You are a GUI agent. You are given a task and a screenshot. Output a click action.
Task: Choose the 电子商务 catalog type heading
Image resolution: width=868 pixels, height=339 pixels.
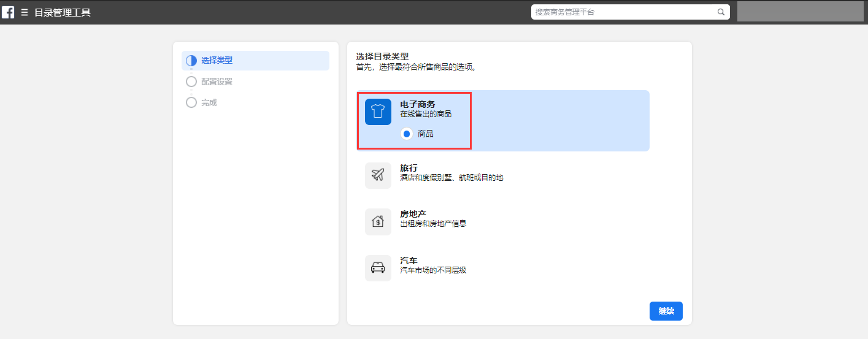[x=418, y=104]
